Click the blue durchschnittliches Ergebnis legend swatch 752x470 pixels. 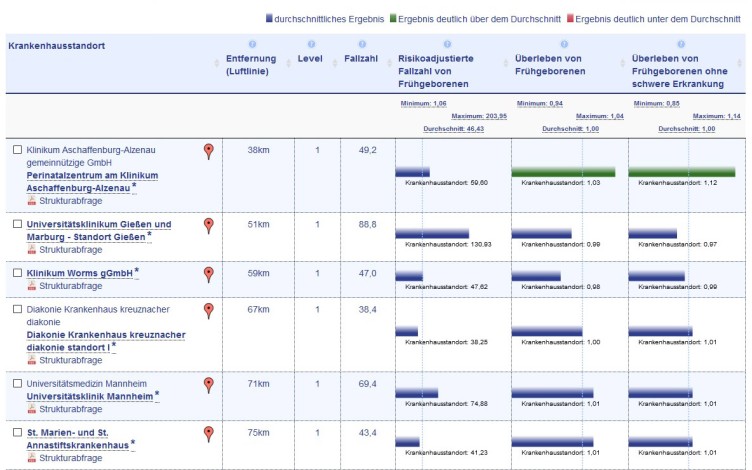[269, 18]
